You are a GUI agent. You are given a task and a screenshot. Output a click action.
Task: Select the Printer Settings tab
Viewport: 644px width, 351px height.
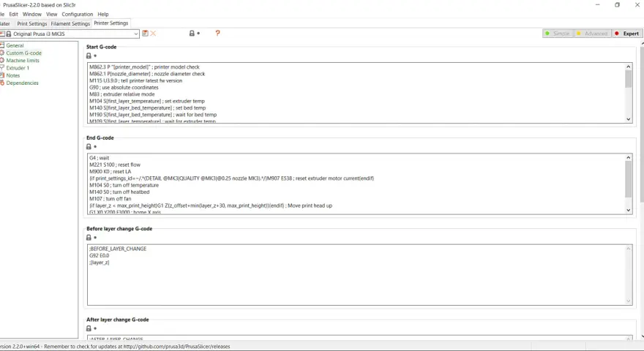(x=111, y=23)
